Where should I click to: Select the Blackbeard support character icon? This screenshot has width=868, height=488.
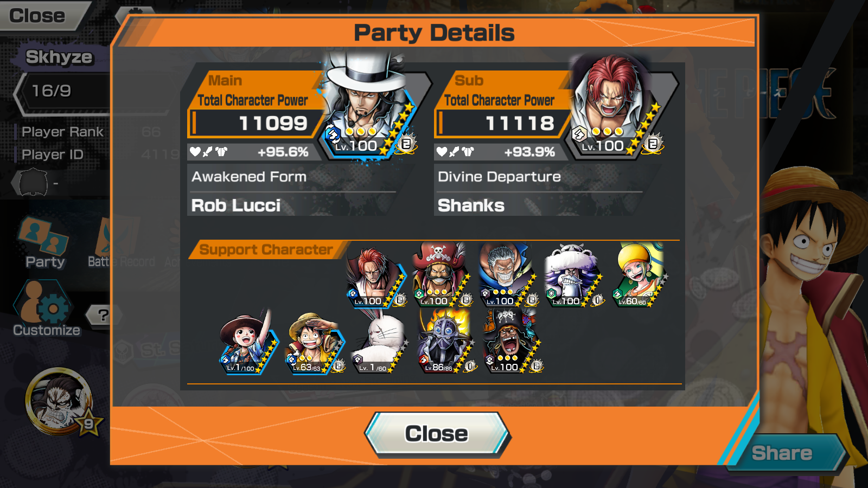point(513,343)
